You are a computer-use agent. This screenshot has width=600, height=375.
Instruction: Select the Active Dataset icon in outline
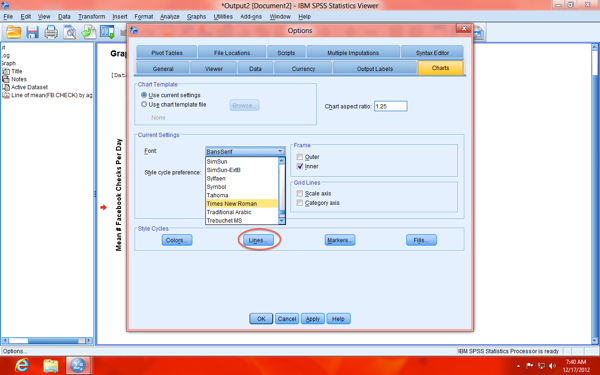pos(6,87)
